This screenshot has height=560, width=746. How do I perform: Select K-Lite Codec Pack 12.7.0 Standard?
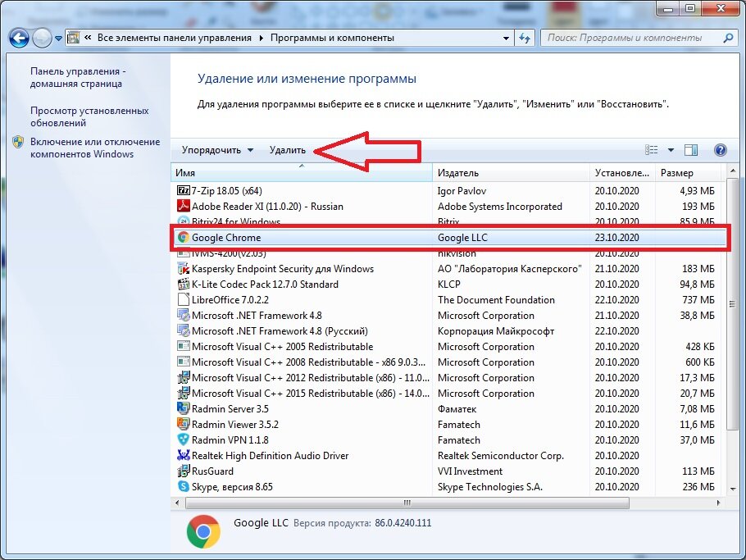(x=265, y=285)
